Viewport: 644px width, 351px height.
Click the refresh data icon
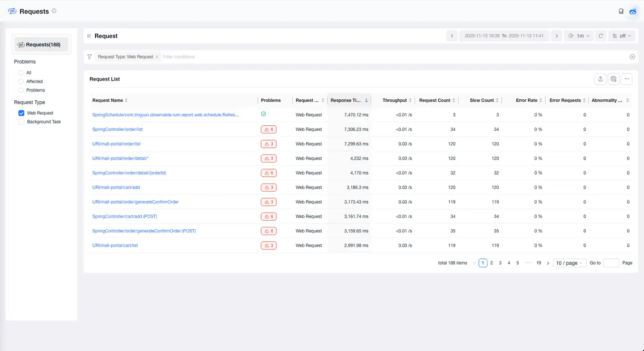pyautogui.click(x=601, y=36)
